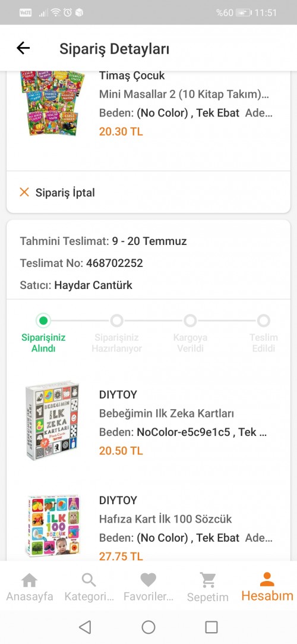The image size is (297, 644).
Task: Open Favoriler heart icon
Action: point(148,580)
